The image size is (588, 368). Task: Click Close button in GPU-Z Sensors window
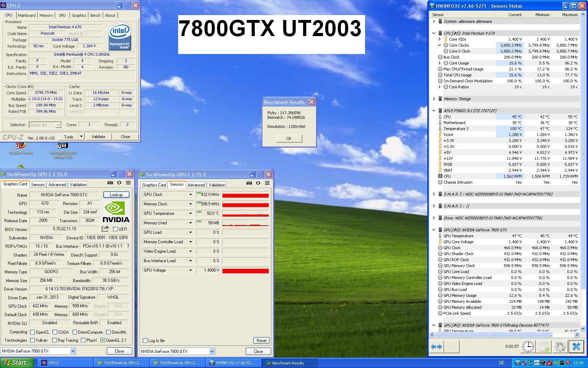tap(258, 352)
